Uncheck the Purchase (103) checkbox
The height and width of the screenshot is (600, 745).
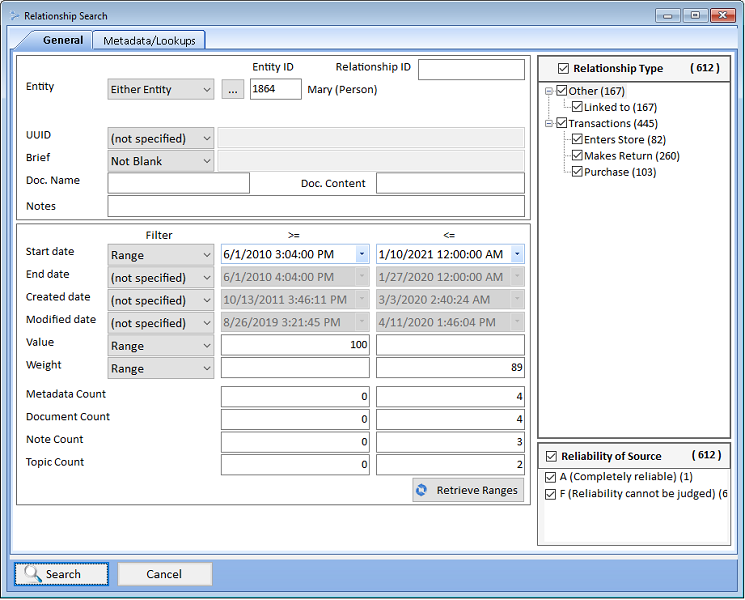pos(577,171)
